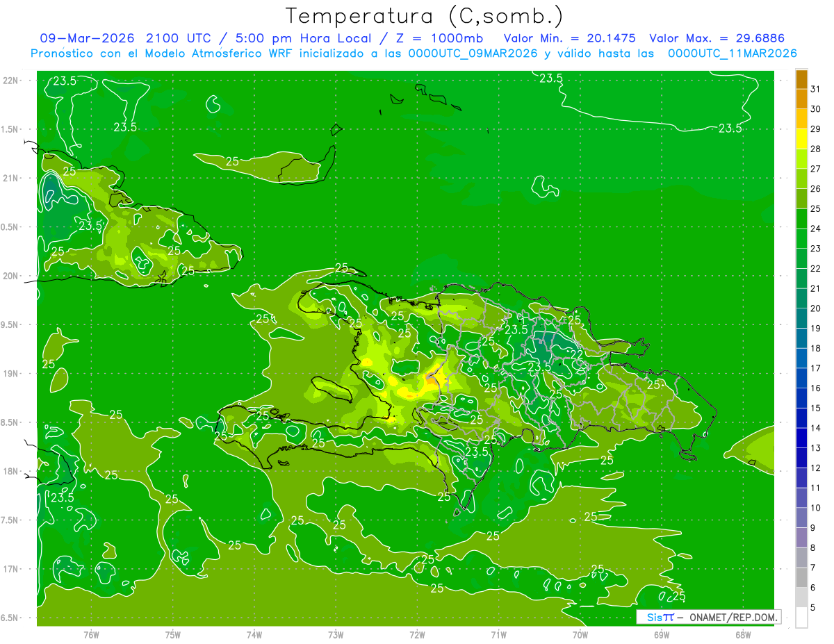
Task: Click the orange legend swatch between 30 and 31
Action: click(801, 99)
